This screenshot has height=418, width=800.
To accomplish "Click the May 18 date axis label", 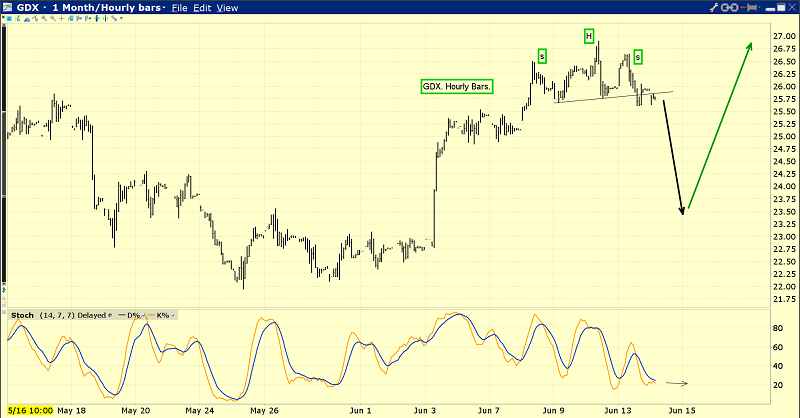I will pyautogui.click(x=71, y=410).
